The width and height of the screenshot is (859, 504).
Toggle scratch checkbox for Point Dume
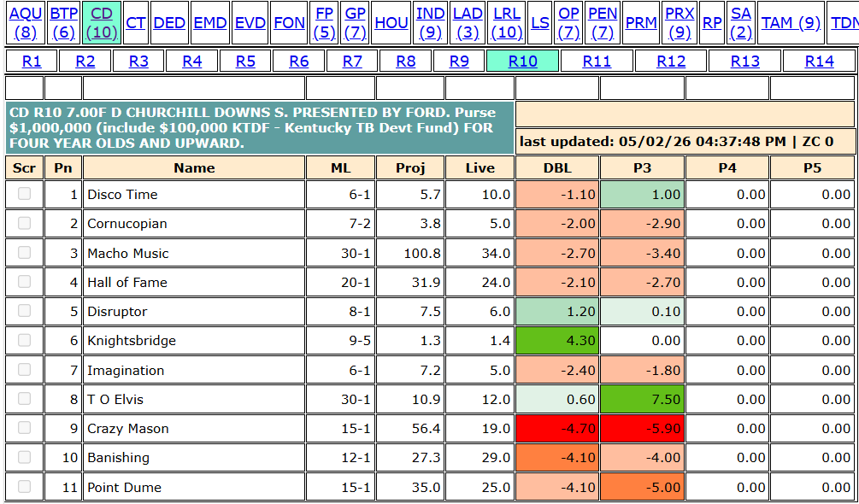24,487
